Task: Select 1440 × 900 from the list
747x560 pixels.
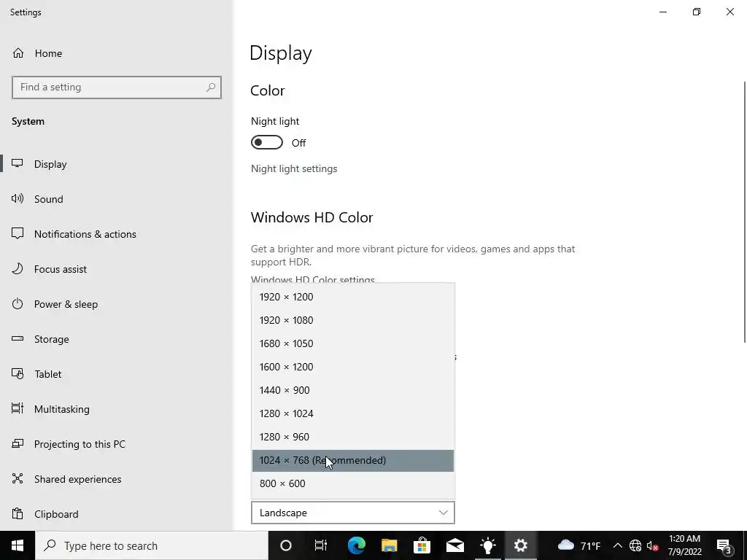Action: tap(353, 391)
